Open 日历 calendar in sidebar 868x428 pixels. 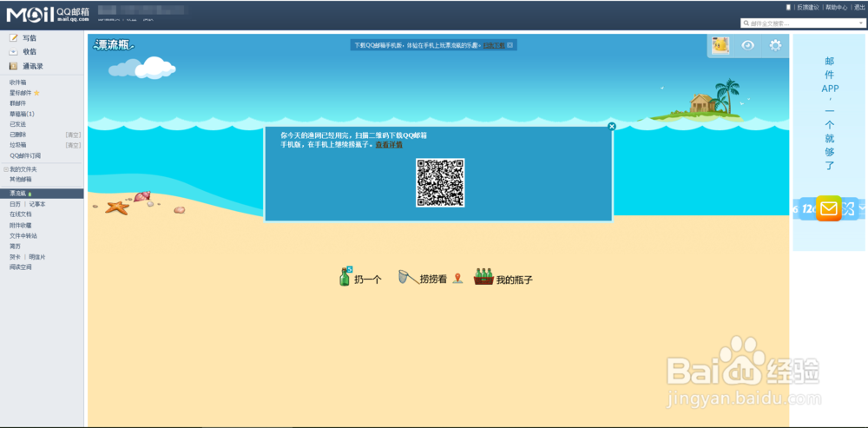(x=15, y=204)
